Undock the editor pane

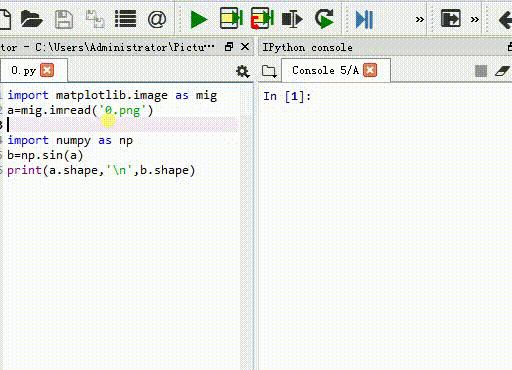(229, 47)
